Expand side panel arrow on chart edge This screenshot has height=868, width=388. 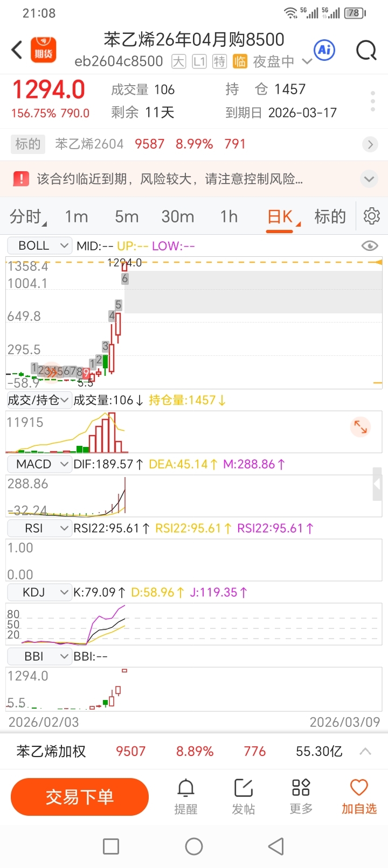(x=377, y=485)
